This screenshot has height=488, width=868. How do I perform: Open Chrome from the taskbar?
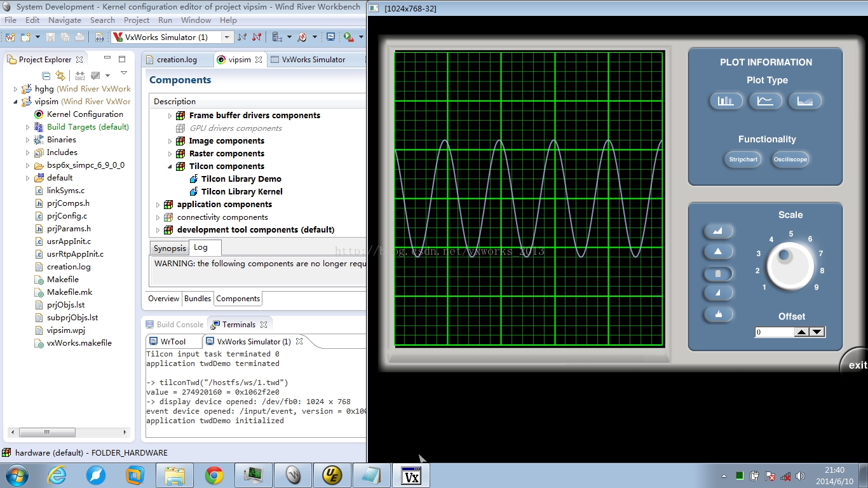click(x=214, y=475)
